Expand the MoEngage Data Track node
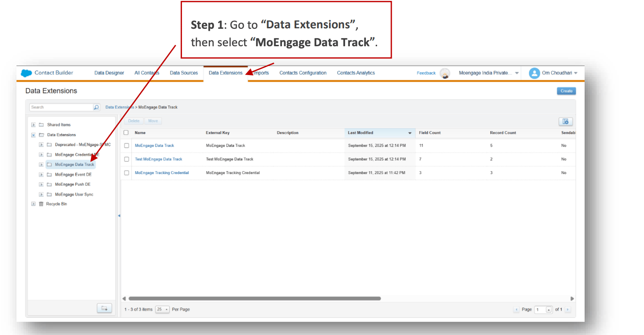Image resolution: width=644 pixels, height=335 pixels. pos(41,165)
